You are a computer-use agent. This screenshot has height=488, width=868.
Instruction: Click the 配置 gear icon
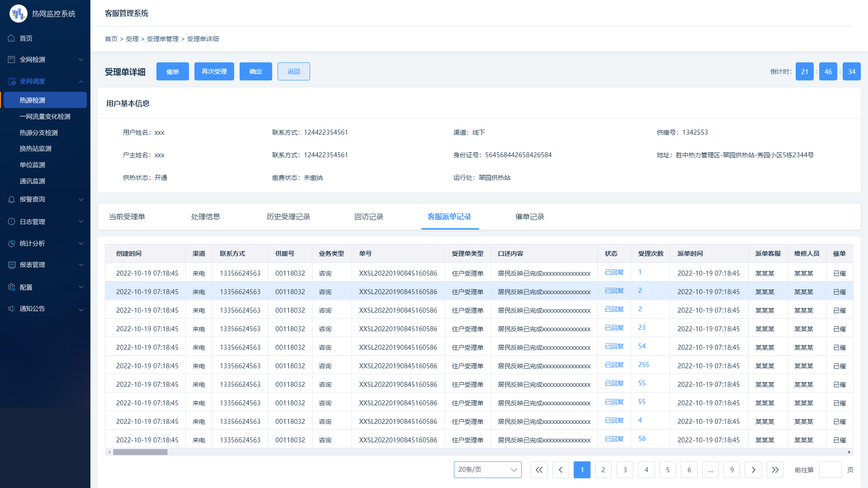coord(12,287)
